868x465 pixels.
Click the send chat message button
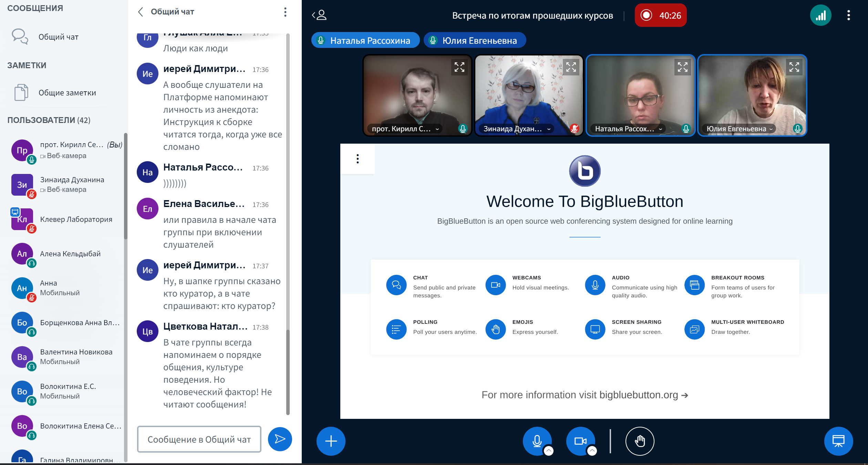click(x=280, y=439)
